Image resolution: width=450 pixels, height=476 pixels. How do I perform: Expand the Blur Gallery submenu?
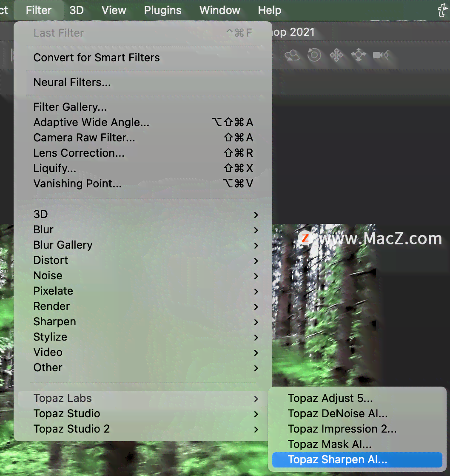click(x=142, y=245)
